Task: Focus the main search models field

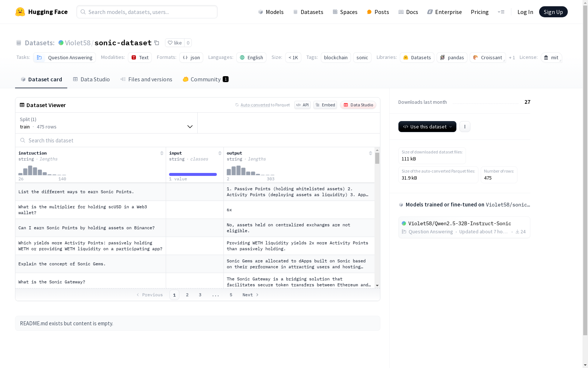Action: click(147, 12)
